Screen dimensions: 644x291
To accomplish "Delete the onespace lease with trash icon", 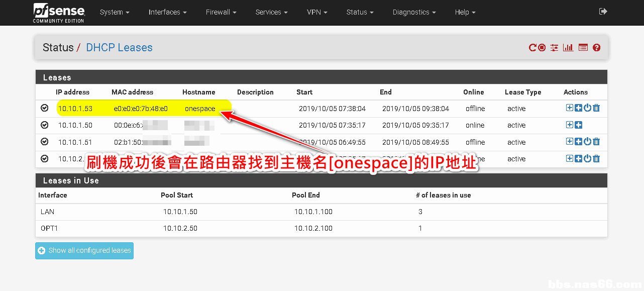I will point(596,108).
